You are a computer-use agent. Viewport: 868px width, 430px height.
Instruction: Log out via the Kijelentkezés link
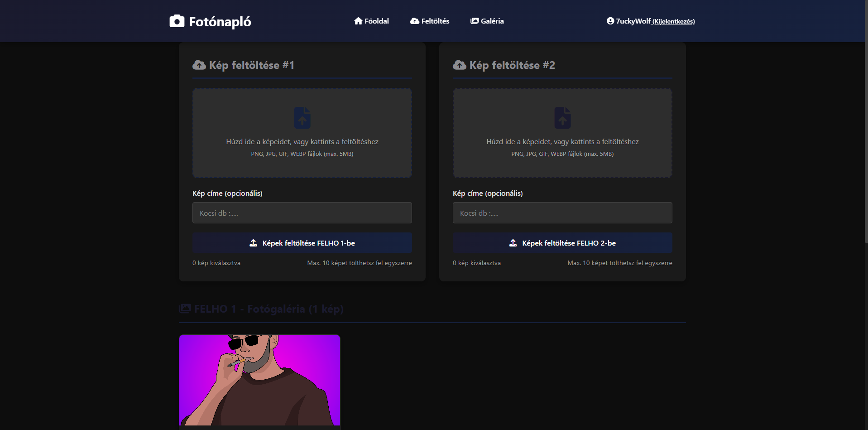click(x=674, y=21)
